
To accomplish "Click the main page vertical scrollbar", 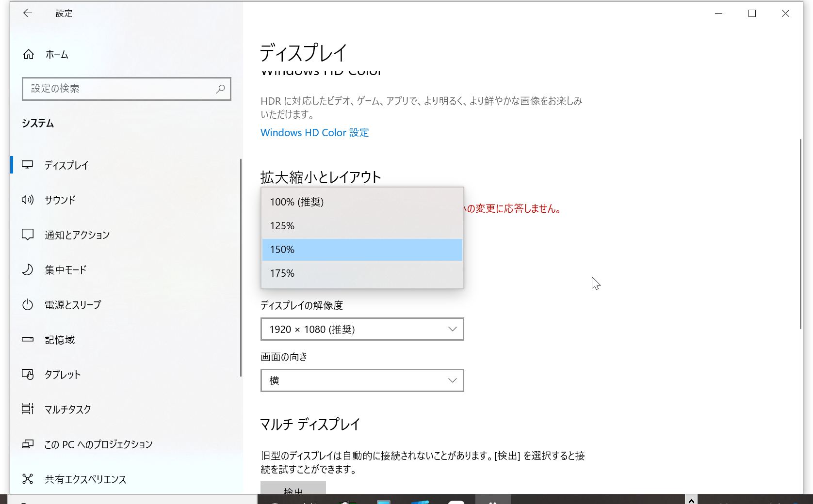I will point(800,234).
